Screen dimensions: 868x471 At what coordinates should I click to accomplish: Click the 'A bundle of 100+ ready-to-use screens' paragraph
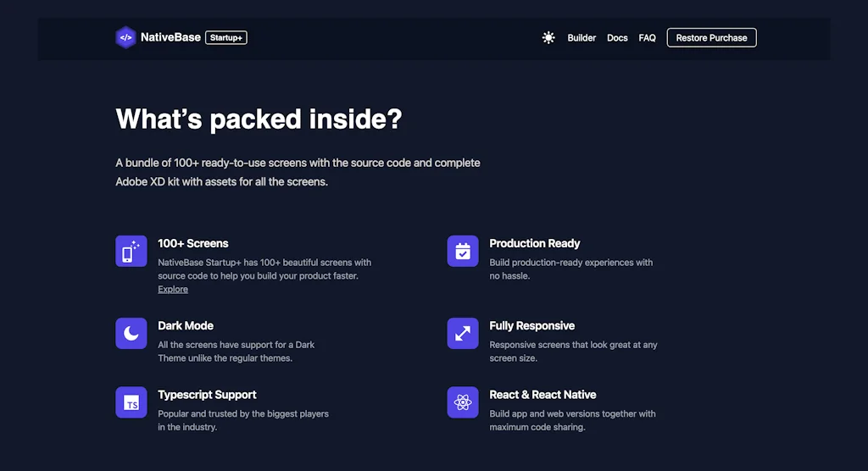tap(298, 172)
